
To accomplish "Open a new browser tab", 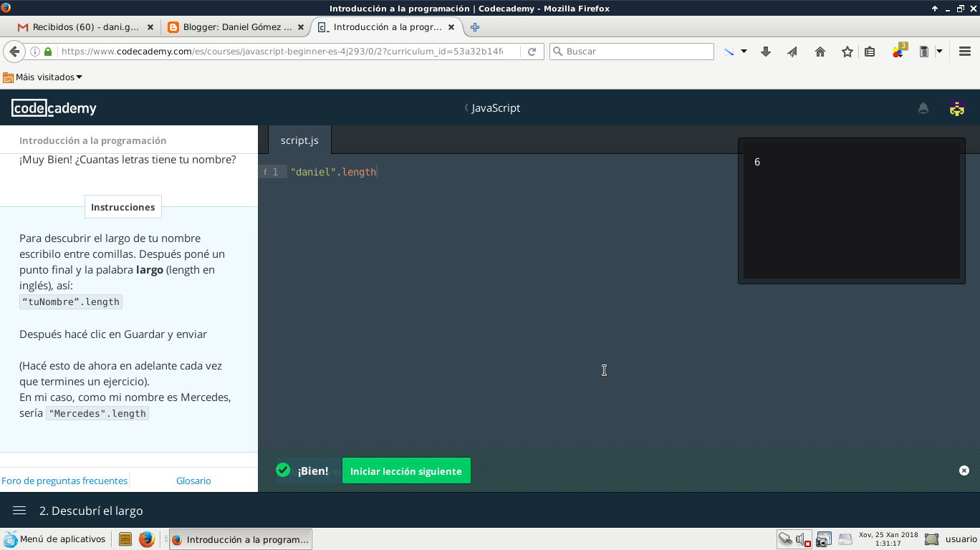I will click(x=474, y=27).
